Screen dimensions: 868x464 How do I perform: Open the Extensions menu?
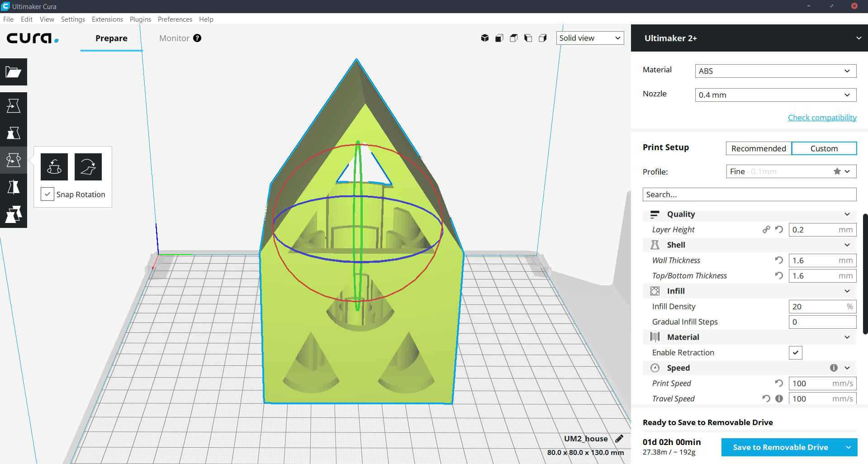(x=107, y=19)
